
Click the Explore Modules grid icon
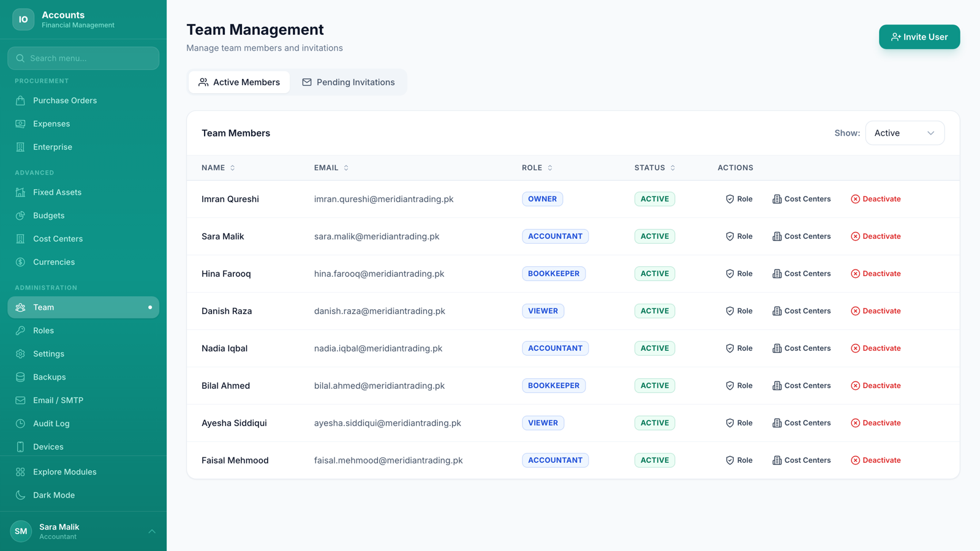pos(20,472)
